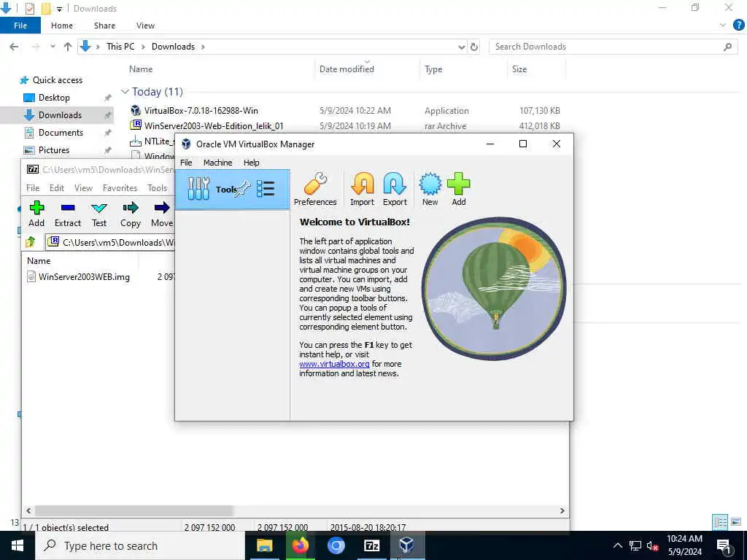Screen dimensions: 747x560
Task: Open the Explorer View ribbon tab
Action: point(145,26)
